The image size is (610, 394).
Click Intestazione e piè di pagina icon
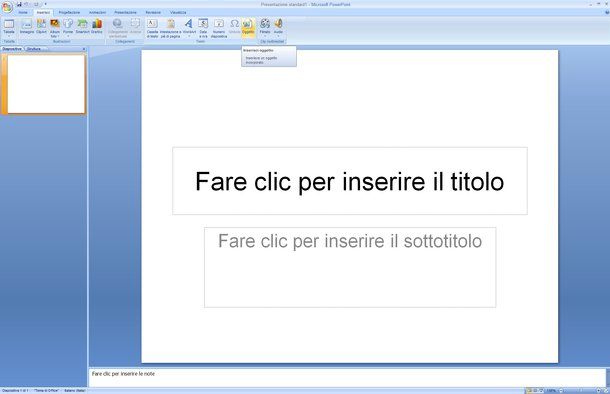tap(171, 24)
